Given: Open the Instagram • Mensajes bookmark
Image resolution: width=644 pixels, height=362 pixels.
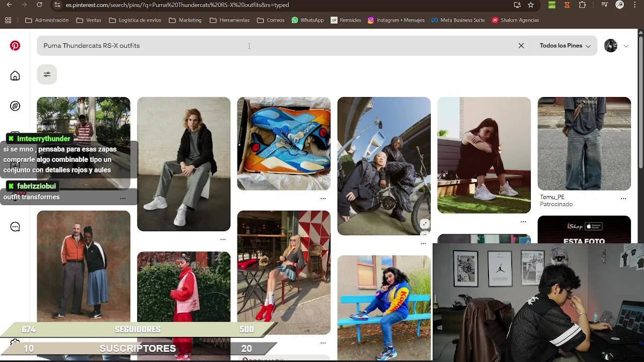Looking at the screenshot, I should click(x=396, y=20).
